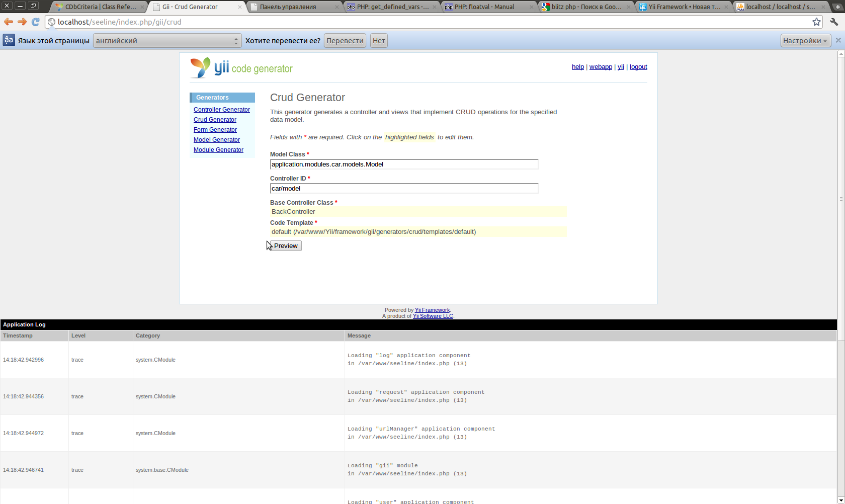Click the Yii code generator logo
Viewport: 845px width, 504px height.
(241, 68)
